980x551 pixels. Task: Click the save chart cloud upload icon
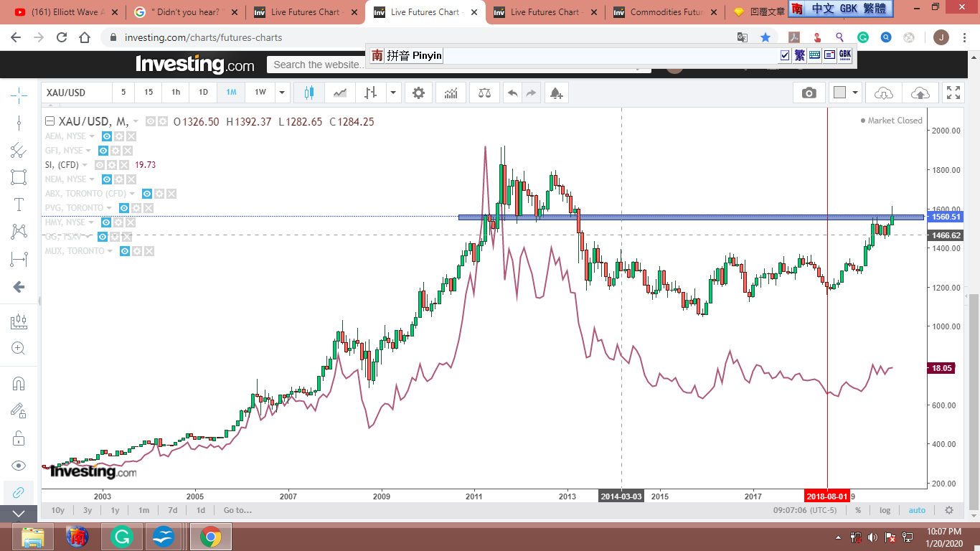coord(920,93)
